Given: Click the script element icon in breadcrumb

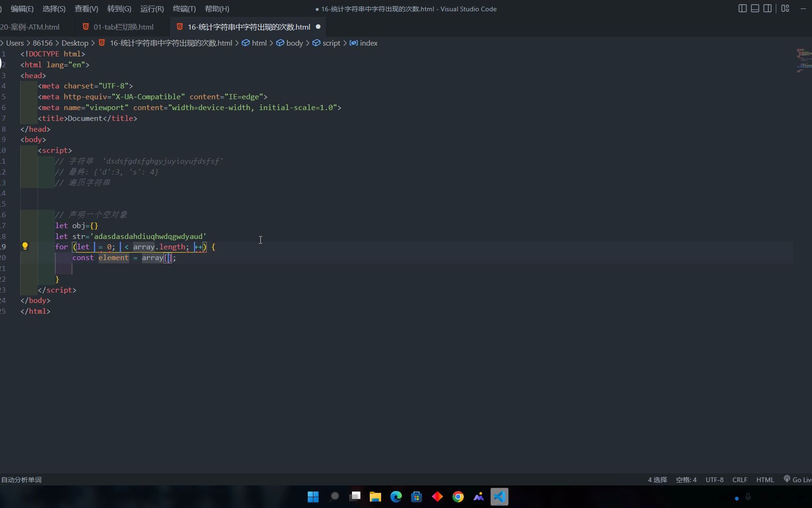Looking at the screenshot, I should [x=316, y=43].
